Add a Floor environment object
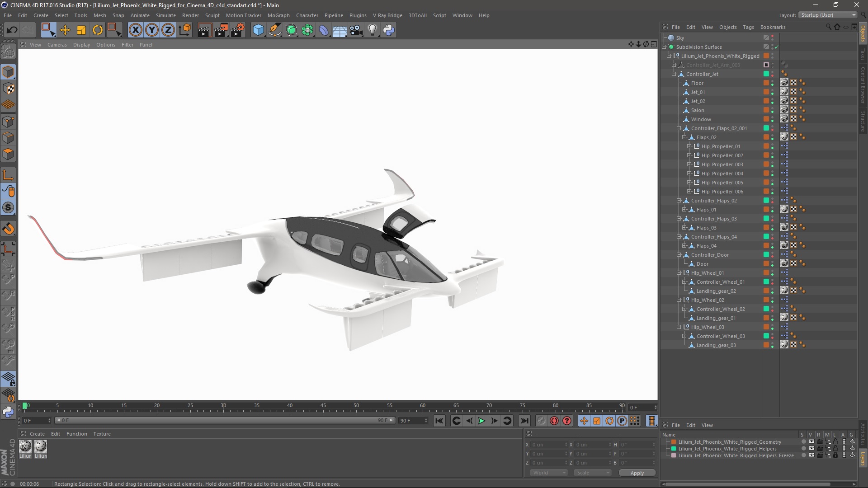This screenshot has width=868, height=488. 340,30
